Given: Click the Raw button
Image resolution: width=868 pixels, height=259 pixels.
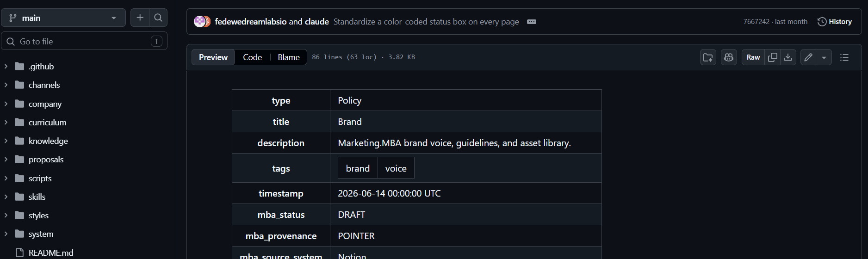Looking at the screenshot, I should click(753, 57).
